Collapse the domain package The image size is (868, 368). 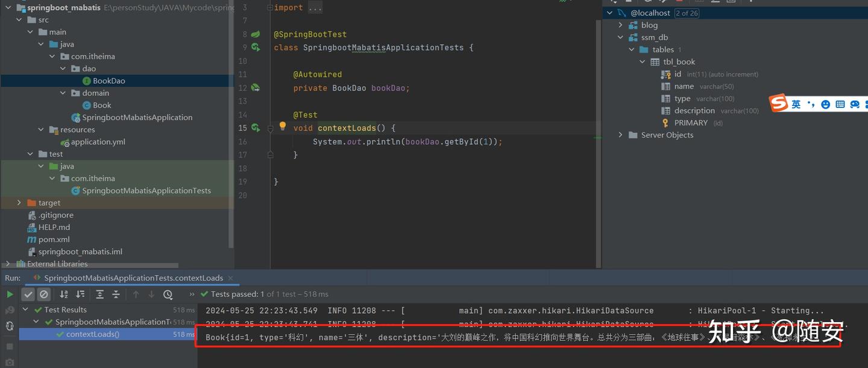[63, 93]
